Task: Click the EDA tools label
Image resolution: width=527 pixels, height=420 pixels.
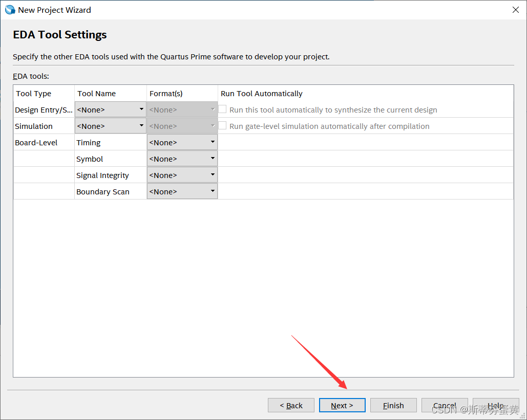Action: point(31,76)
